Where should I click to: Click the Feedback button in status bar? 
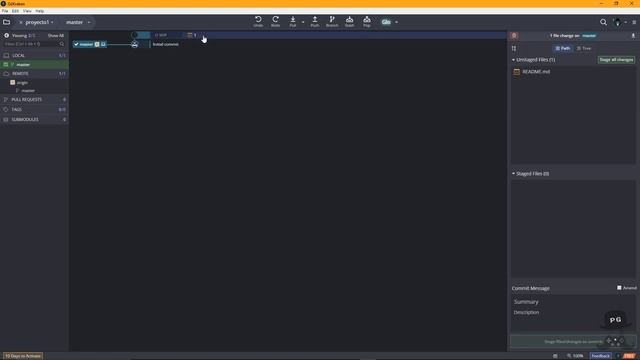600,356
